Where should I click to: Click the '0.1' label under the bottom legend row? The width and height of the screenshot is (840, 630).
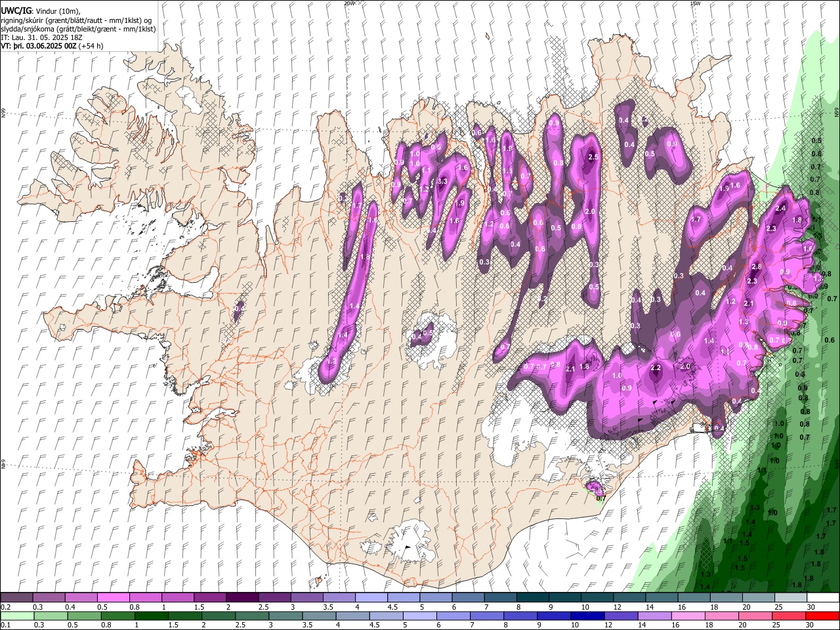tap(5, 625)
